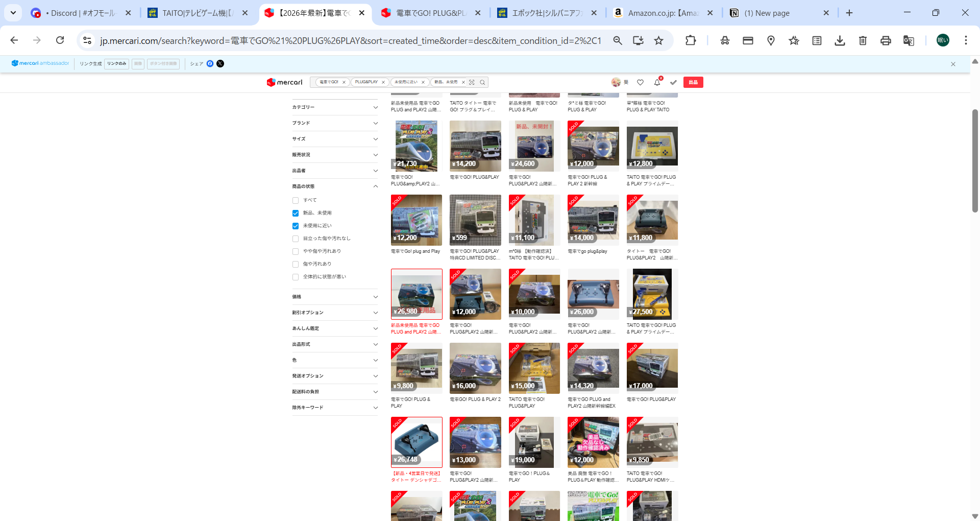
Task: Click the browser address bar URL
Action: tap(351, 41)
